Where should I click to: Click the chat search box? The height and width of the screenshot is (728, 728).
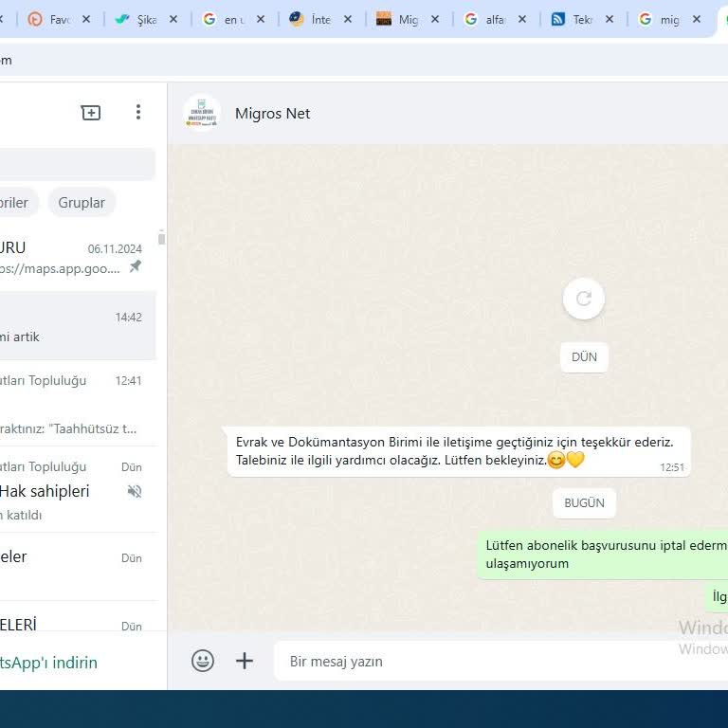tap(77, 164)
